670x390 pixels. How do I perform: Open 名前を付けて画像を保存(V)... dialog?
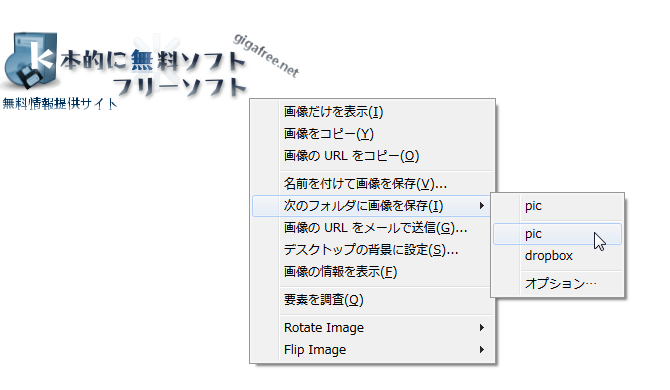372,184
